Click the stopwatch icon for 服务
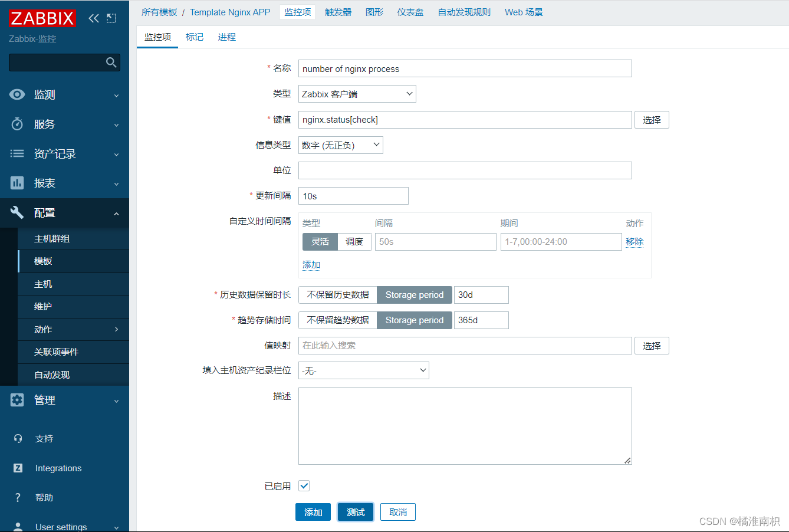 [17, 124]
